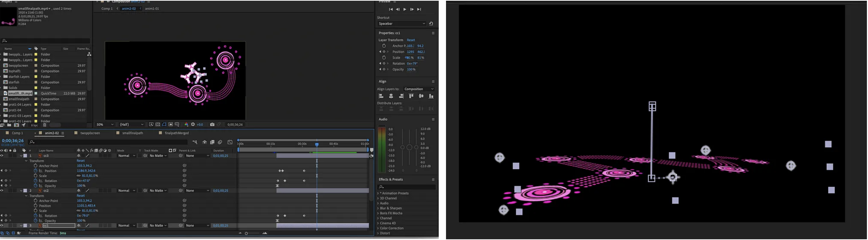Expand the Color Correction effects category
The image size is (868, 240).
(378, 228)
